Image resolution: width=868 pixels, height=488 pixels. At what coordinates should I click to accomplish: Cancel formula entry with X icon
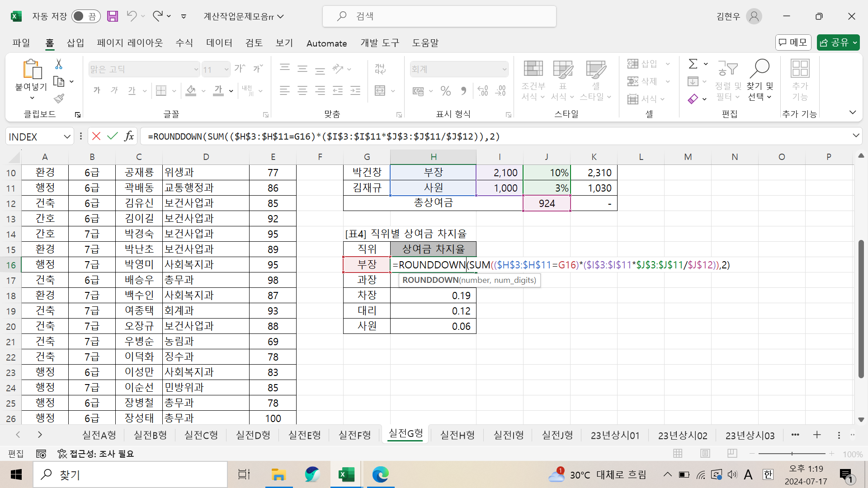(x=96, y=136)
